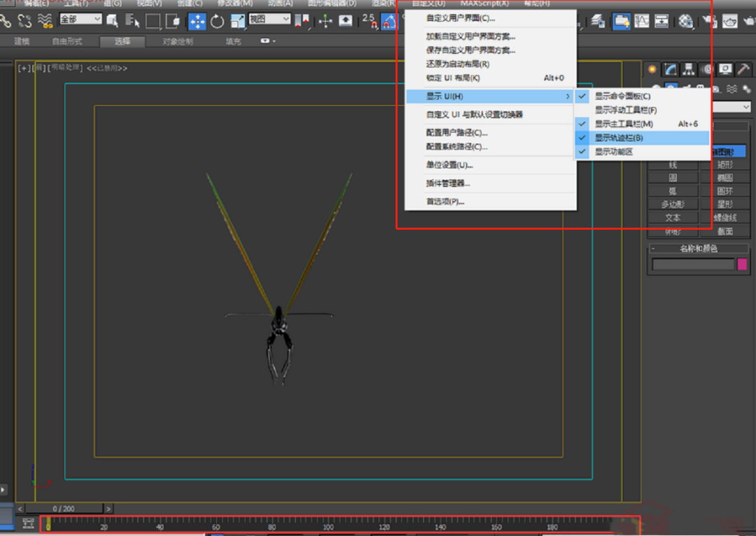Screen dimensions: 756x536
Task: Open the Material Editor icon
Action: point(685,21)
